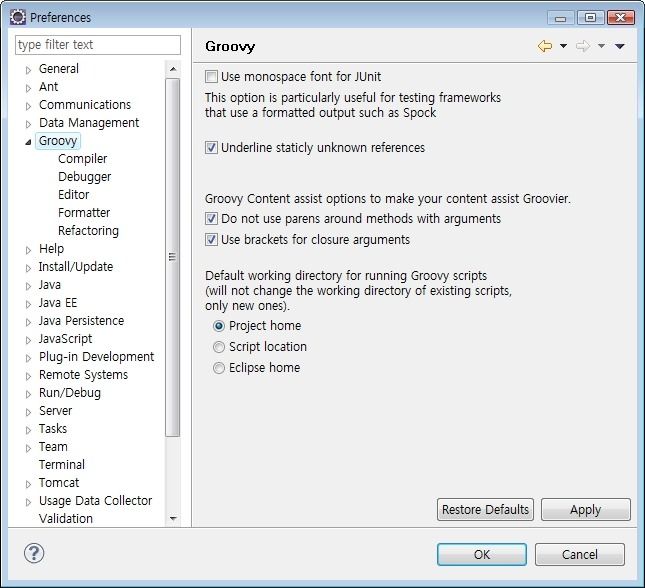Expand the Java EE node
645x588 pixels.
[x=28, y=304]
